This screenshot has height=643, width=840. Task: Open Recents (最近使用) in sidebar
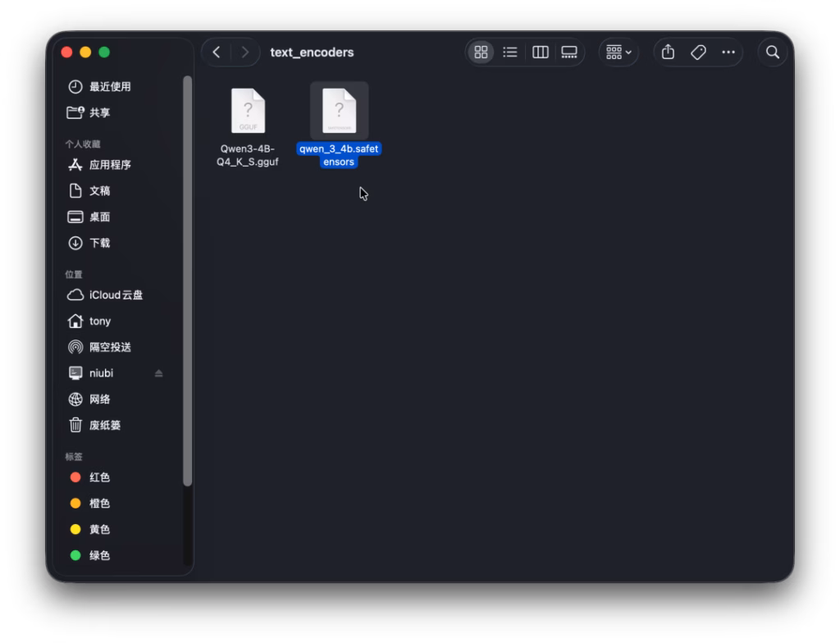(x=109, y=87)
